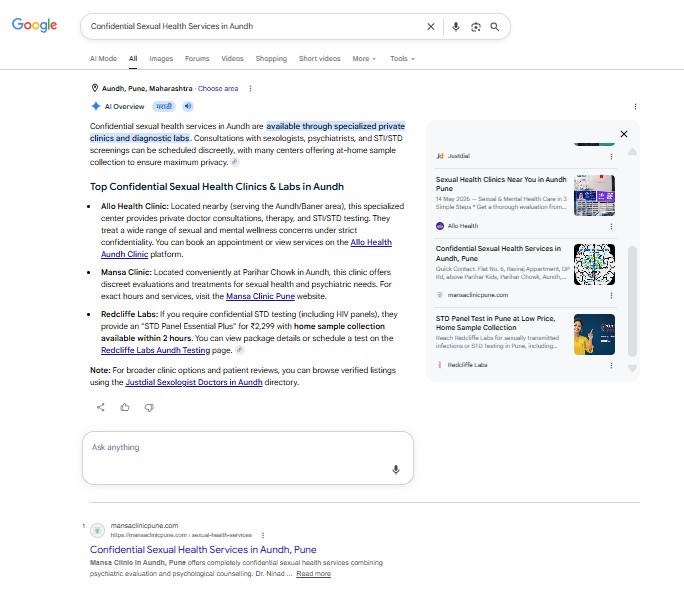The image size is (684, 591).
Task: Click the voice search microphone icon
Action: click(x=455, y=27)
